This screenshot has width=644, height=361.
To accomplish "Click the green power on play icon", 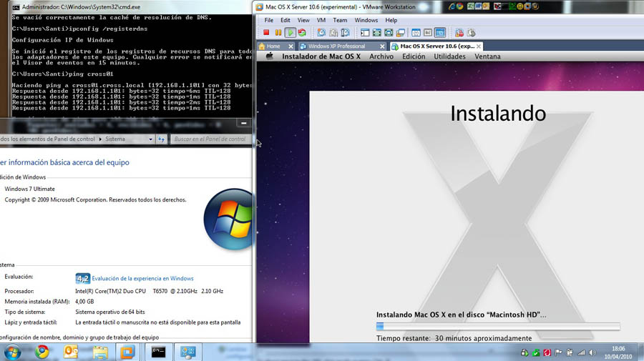I will [x=290, y=32].
